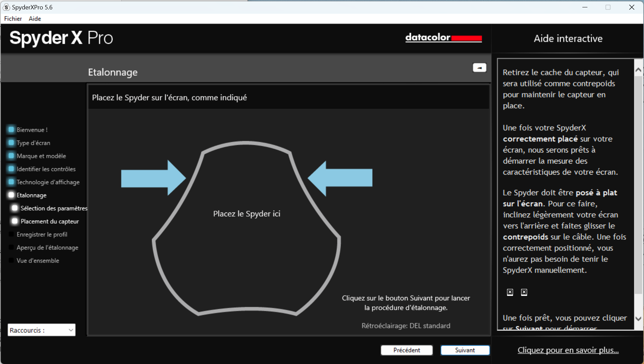Select the Aperçu de l'étalonnage step indicator

tap(11, 247)
